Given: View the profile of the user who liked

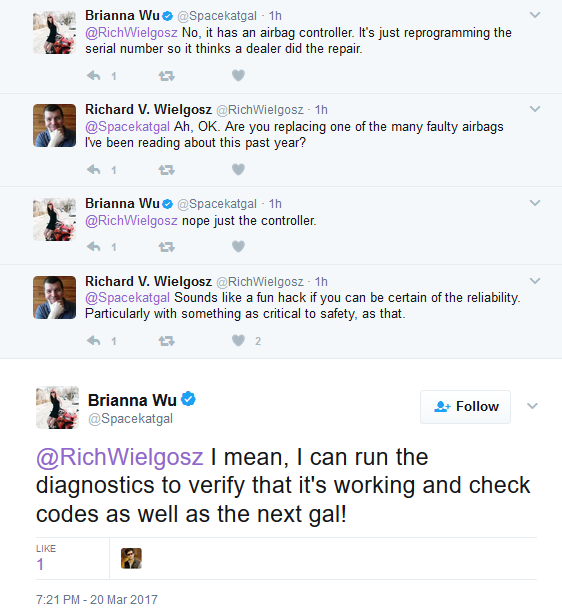Looking at the screenshot, I should (x=131, y=558).
